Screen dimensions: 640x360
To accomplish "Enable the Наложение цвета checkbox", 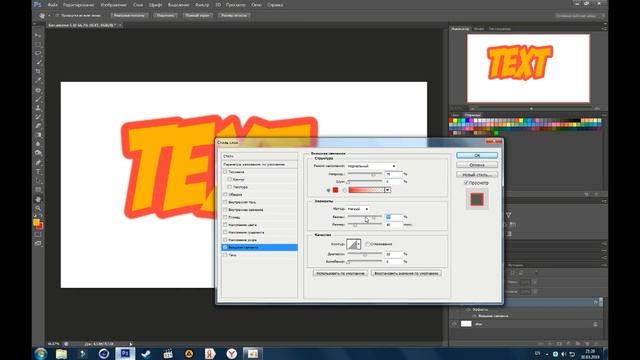I will pos(225,225).
